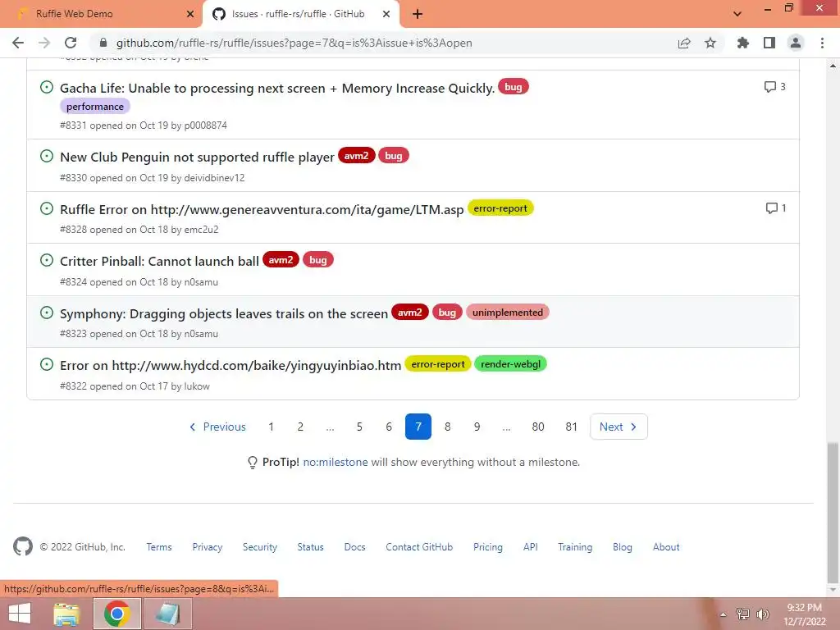Screen dimensions: 840x630
Task: Click the volume speaker tray icon
Action: coord(762,614)
